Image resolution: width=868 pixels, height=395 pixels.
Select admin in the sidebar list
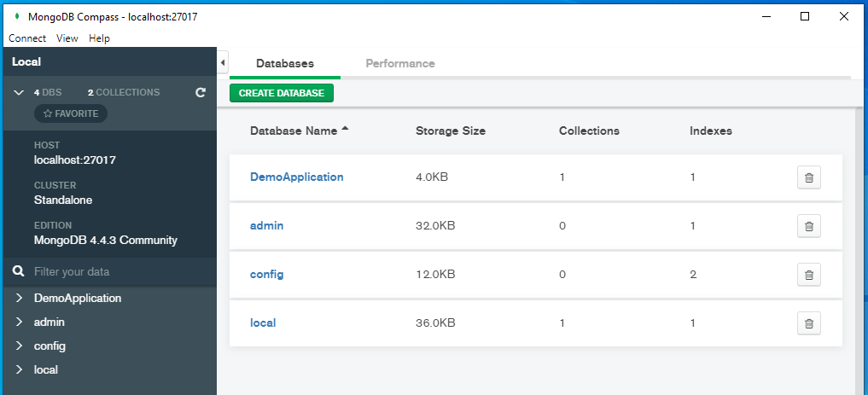tap(50, 322)
